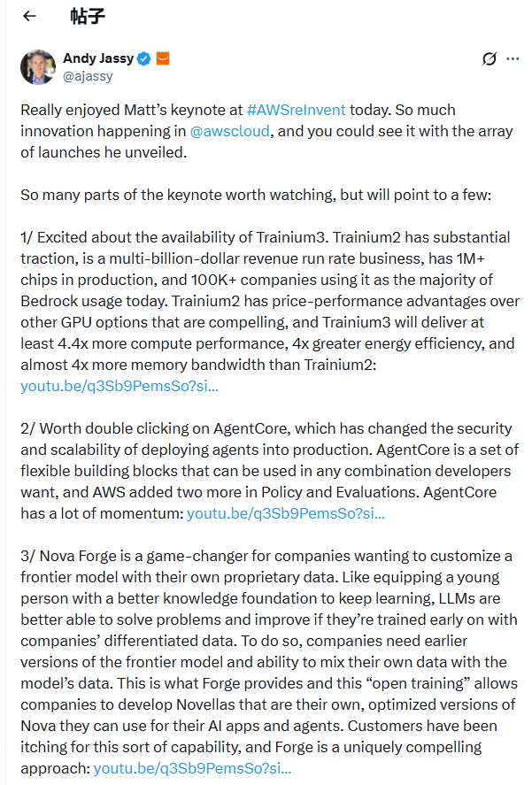Open the YouTube link after AgentCore momentum
This screenshot has width=532, height=785.
[285, 512]
